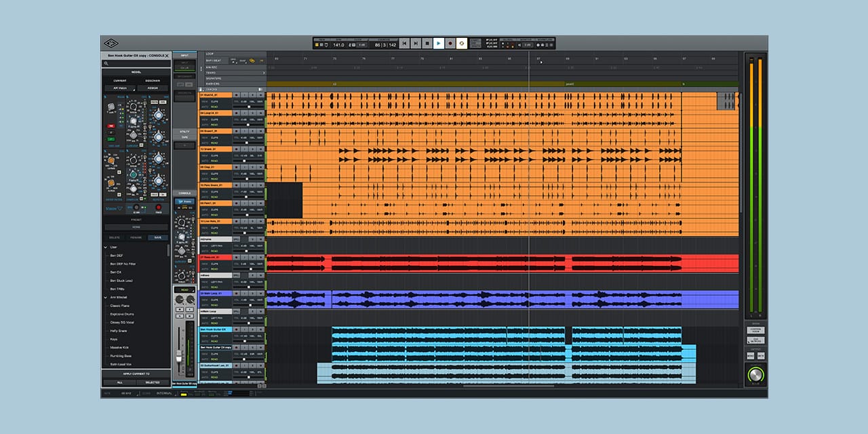The width and height of the screenshot is (868, 434).
Task: Click the horizontal timeline scrollbar
Action: 509,386
